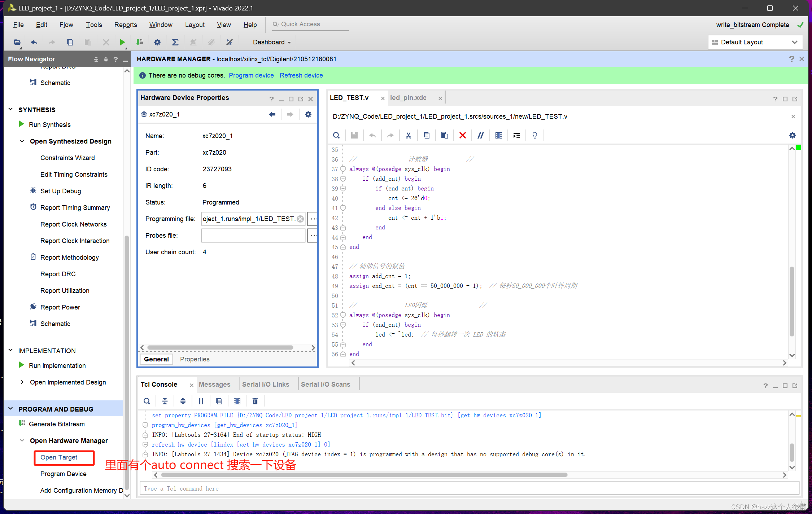This screenshot has width=812, height=514.
Task: Clear Tcl Console with trash icon
Action: pos(255,401)
